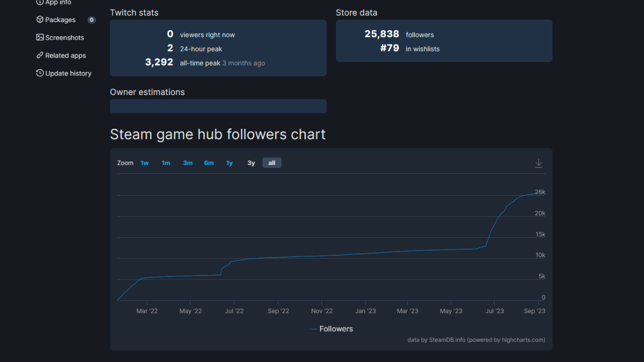Set chart zoom to 1m
Viewport: 644px width, 362px height.
pos(166,163)
